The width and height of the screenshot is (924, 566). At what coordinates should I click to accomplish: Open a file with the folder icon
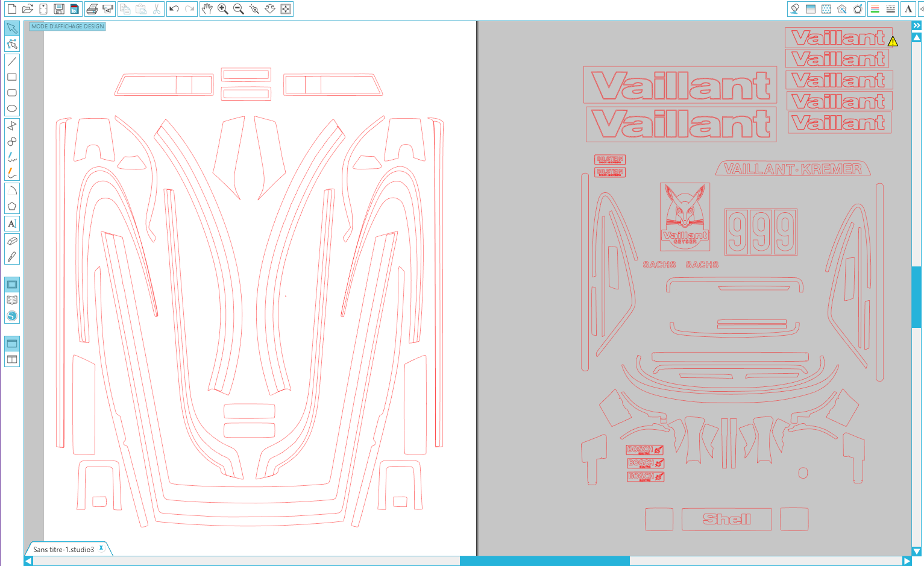(28, 9)
